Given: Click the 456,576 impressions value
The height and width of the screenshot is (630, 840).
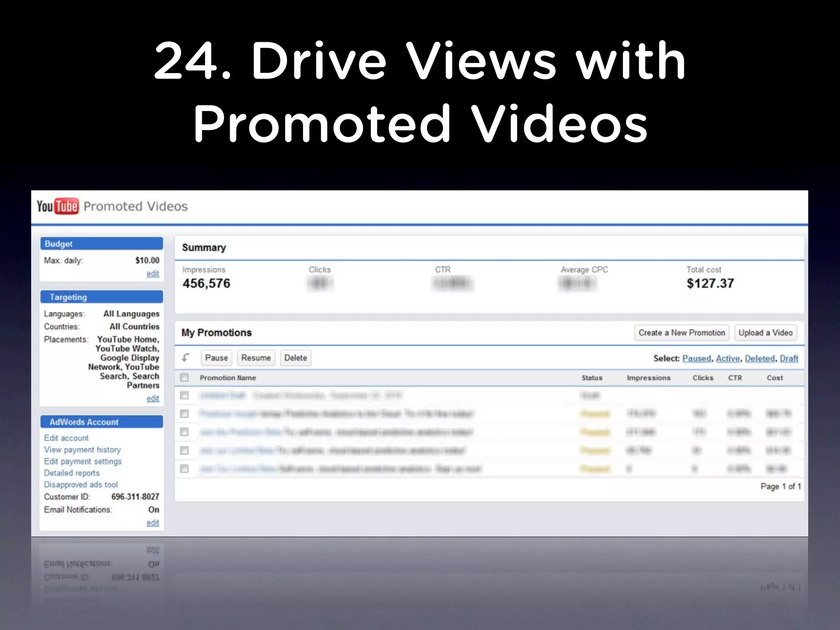Looking at the screenshot, I should click(206, 283).
